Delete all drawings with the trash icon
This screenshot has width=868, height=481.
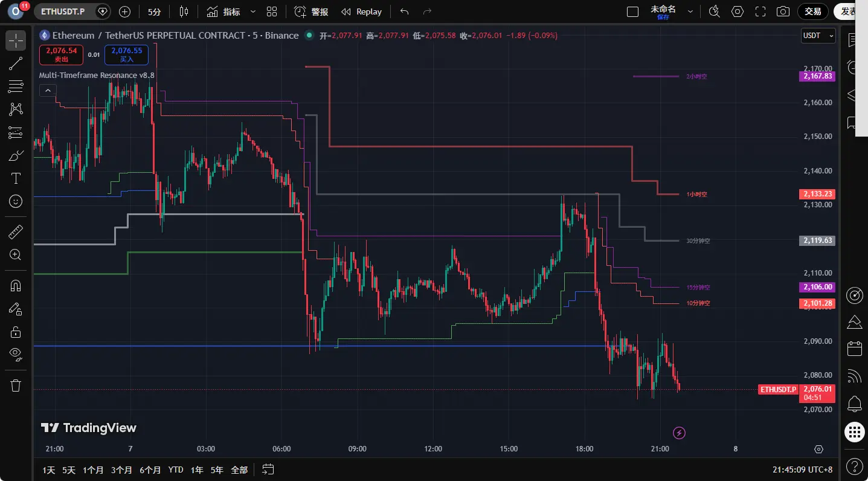[16, 385]
